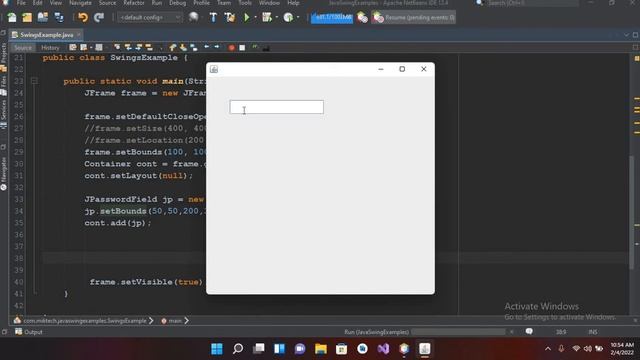Viewport: 640px width, 360px height.
Task: Click the white stop macro square icon
Action: click(242, 48)
